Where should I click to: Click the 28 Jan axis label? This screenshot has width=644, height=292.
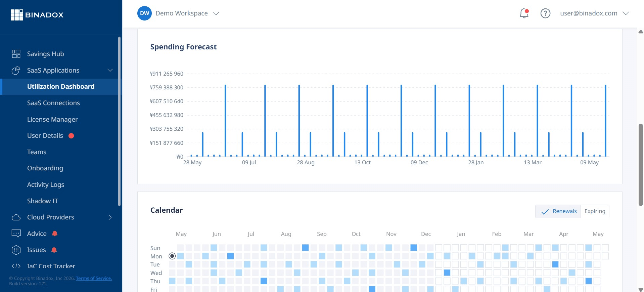click(x=476, y=163)
